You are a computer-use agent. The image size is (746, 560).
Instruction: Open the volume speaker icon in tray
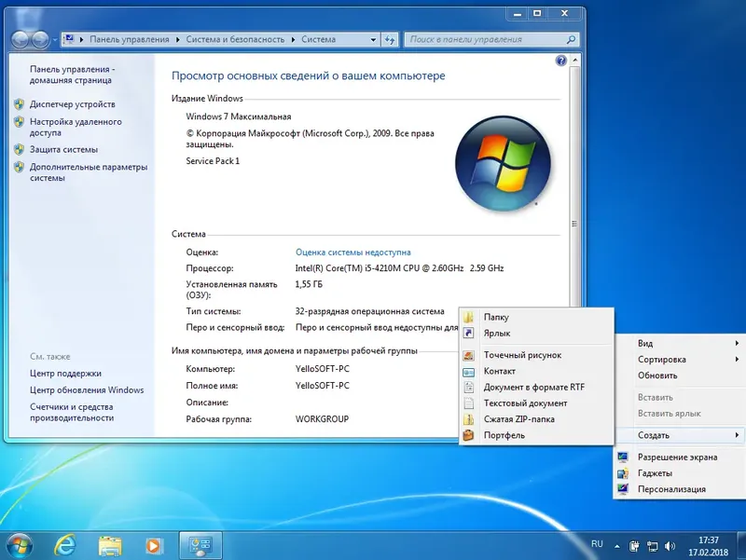coord(670,544)
